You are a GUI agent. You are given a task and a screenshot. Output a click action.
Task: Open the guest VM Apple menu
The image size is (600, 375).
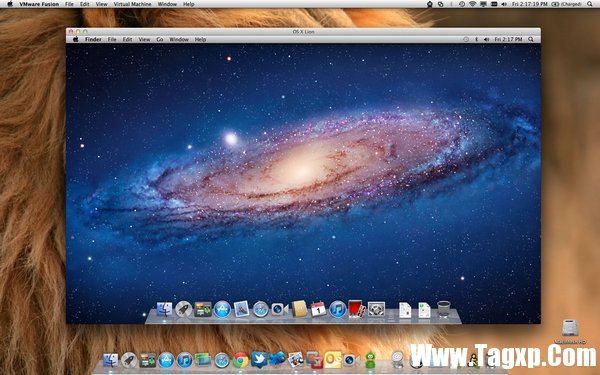click(x=76, y=39)
